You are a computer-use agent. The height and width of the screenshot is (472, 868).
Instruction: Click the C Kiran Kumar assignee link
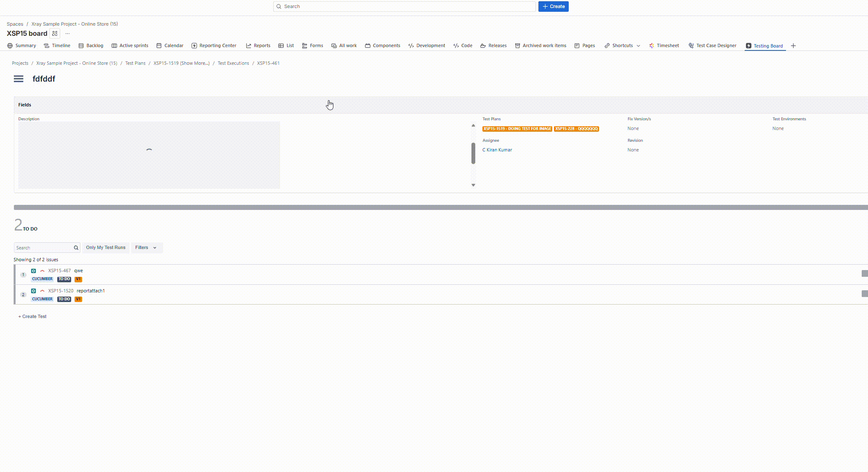(x=497, y=150)
